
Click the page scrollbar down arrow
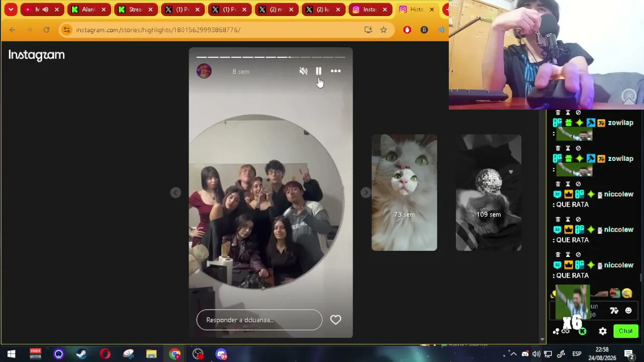pyautogui.click(x=542, y=340)
